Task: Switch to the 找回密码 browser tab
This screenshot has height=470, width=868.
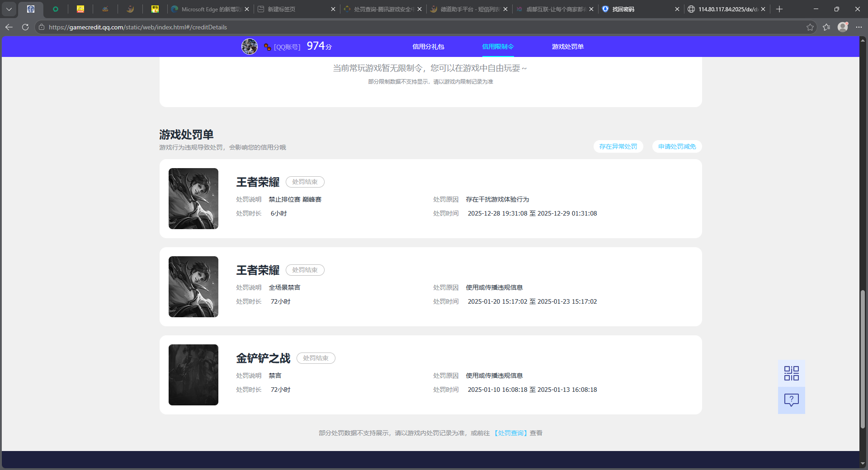Action: [x=637, y=9]
